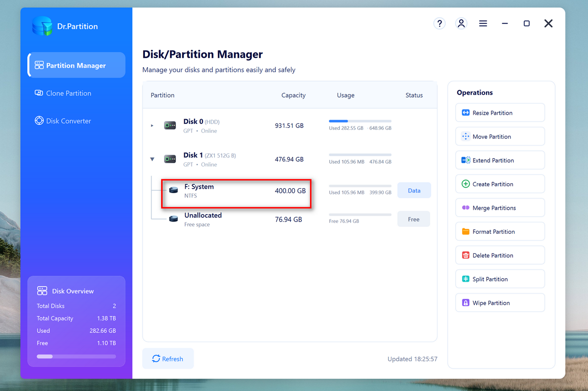Click the Usage column header
The image size is (588, 391).
345,95
